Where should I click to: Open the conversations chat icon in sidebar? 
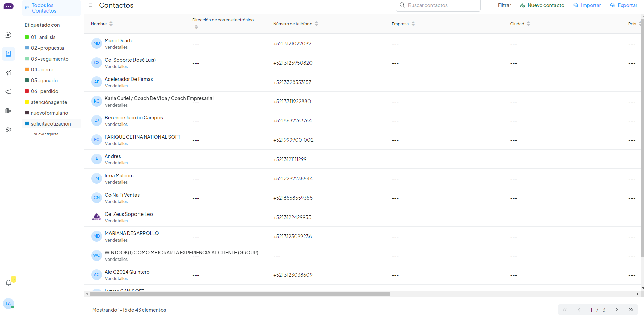(8, 35)
